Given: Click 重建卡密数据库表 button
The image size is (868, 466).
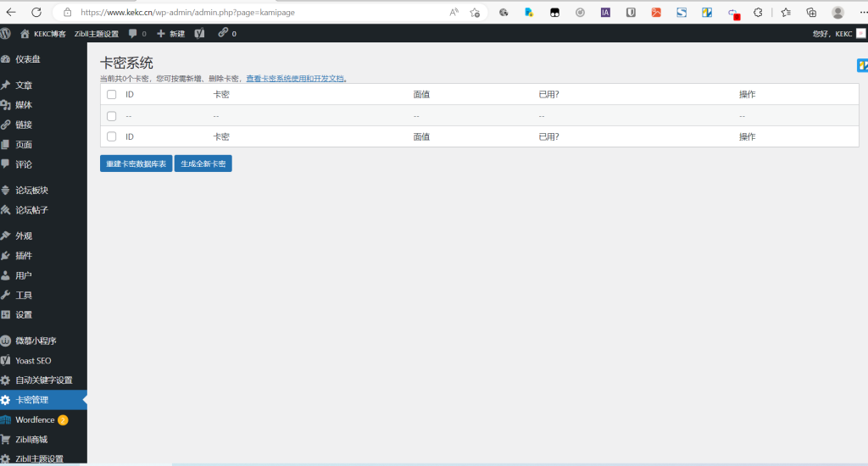Looking at the screenshot, I should point(136,164).
